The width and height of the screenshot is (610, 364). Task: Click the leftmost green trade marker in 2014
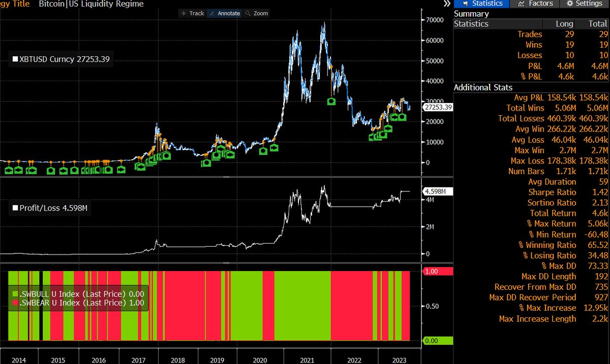coord(9,171)
